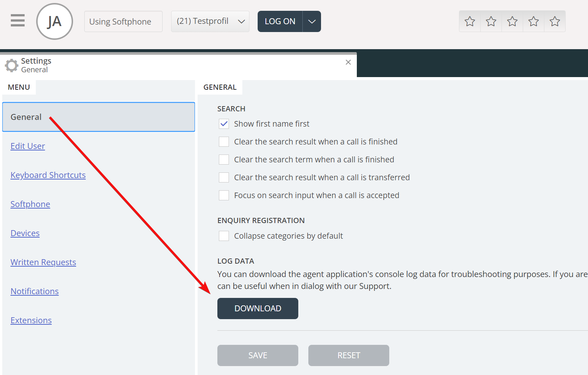Screen dimensions: 588x375
Task: Click the Using Softphone field
Action: (x=123, y=22)
